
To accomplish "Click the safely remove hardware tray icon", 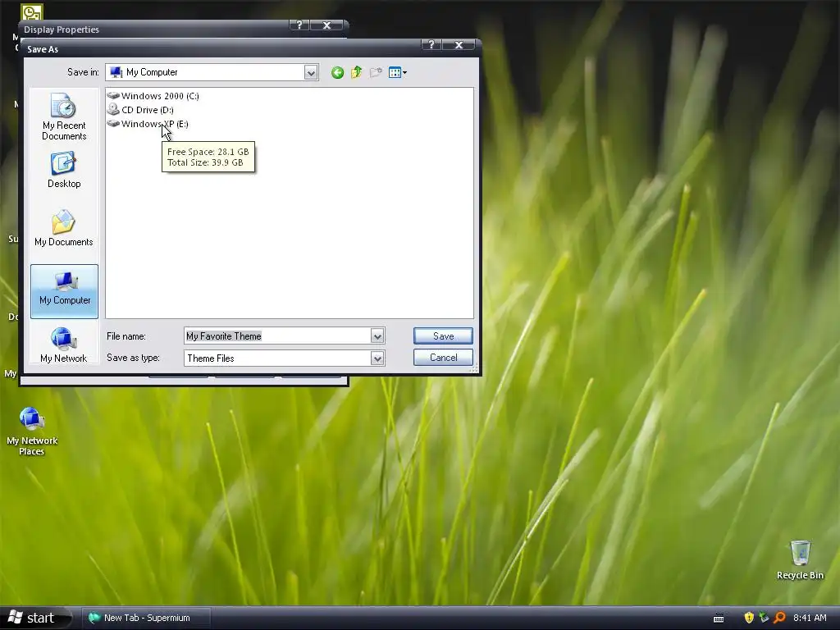I will point(764,618).
